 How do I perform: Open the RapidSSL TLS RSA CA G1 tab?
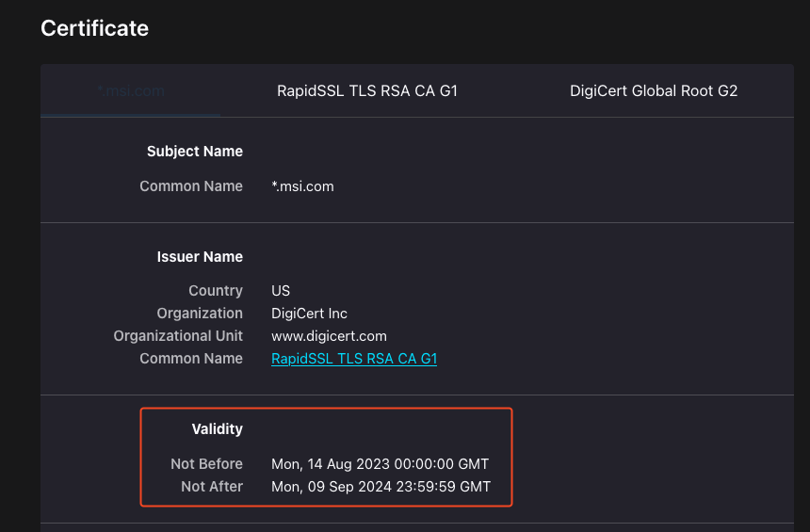click(367, 91)
